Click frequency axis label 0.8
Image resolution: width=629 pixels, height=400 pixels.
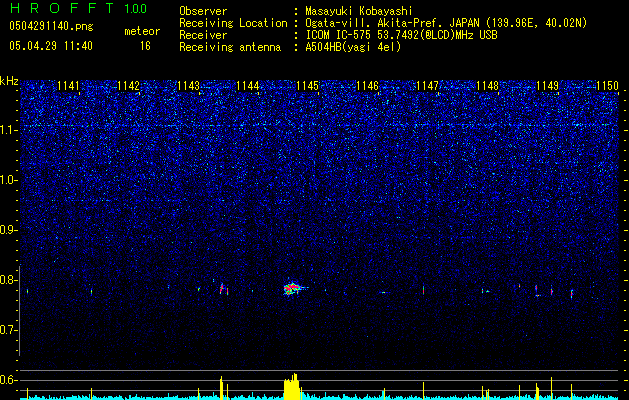pos(9,280)
